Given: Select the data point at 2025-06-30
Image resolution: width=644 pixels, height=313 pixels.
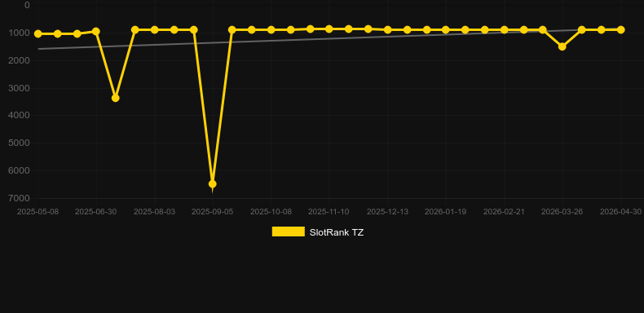Looking at the screenshot, I should coord(96,31).
